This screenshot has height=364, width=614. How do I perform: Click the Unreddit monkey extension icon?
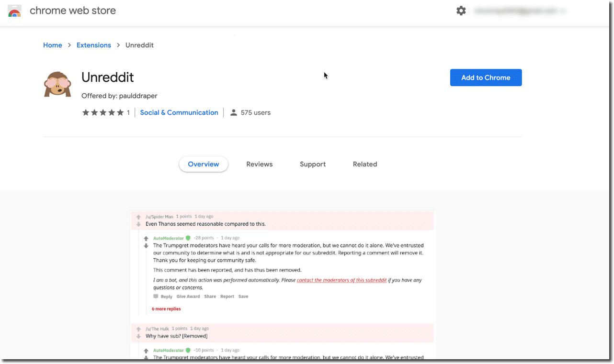[57, 84]
